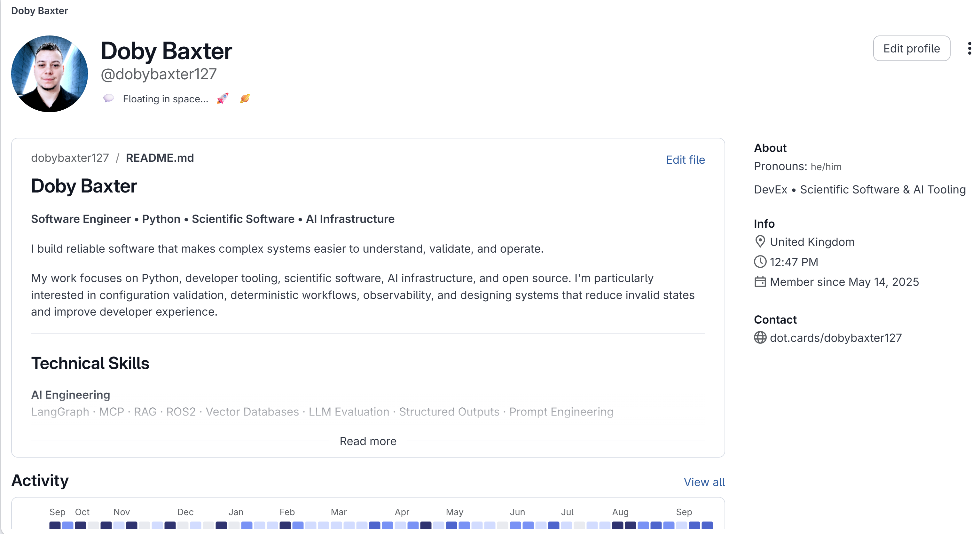Click the Doby Baxter breadcrumb at top
Viewport: 980px width, 534px height.
[x=40, y=11]
